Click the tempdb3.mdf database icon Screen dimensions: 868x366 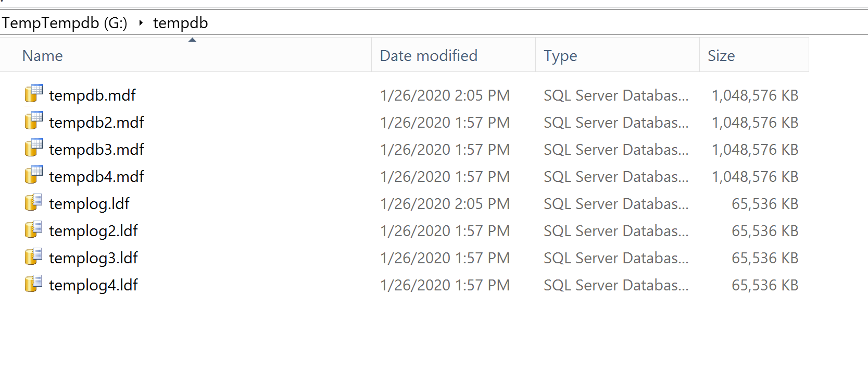click(x=34, y=148)
